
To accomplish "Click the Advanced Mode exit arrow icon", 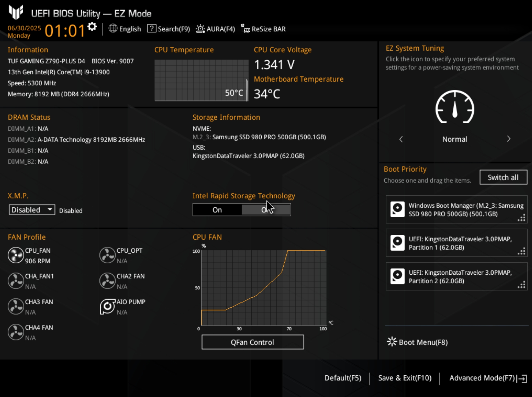I will point(522,379).
